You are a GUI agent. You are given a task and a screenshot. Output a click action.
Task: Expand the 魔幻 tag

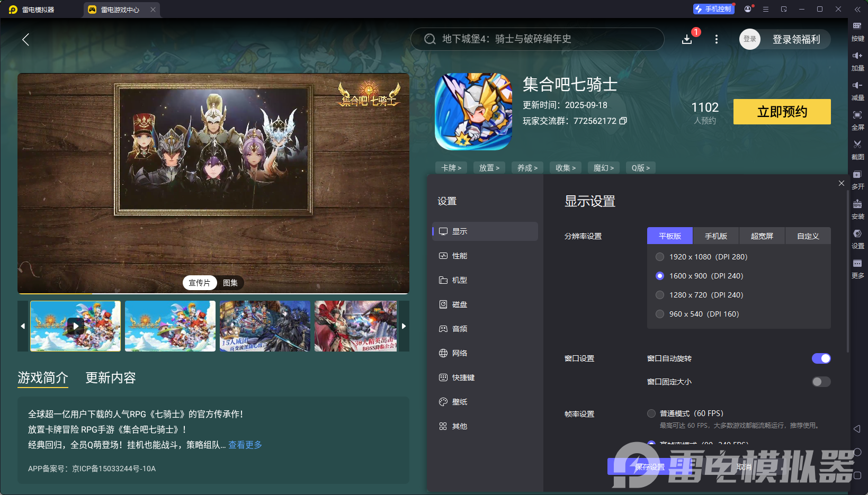coord(604,168)
